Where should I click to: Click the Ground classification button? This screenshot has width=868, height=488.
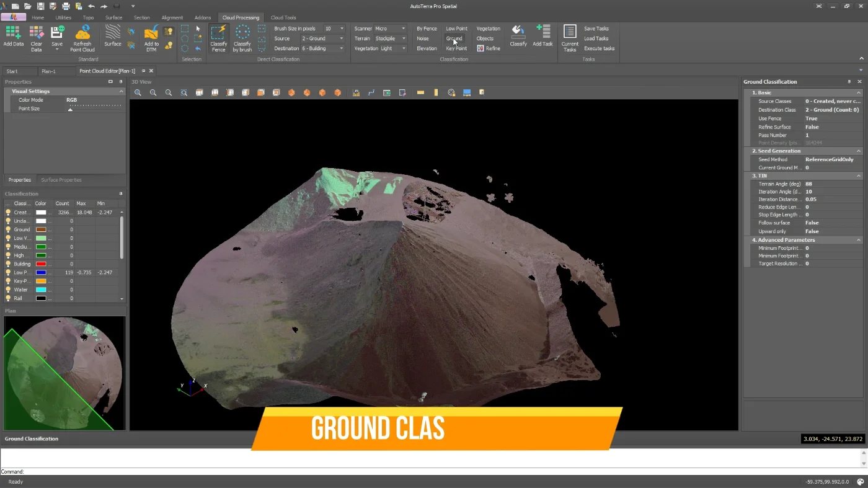[x=454, y=38]
